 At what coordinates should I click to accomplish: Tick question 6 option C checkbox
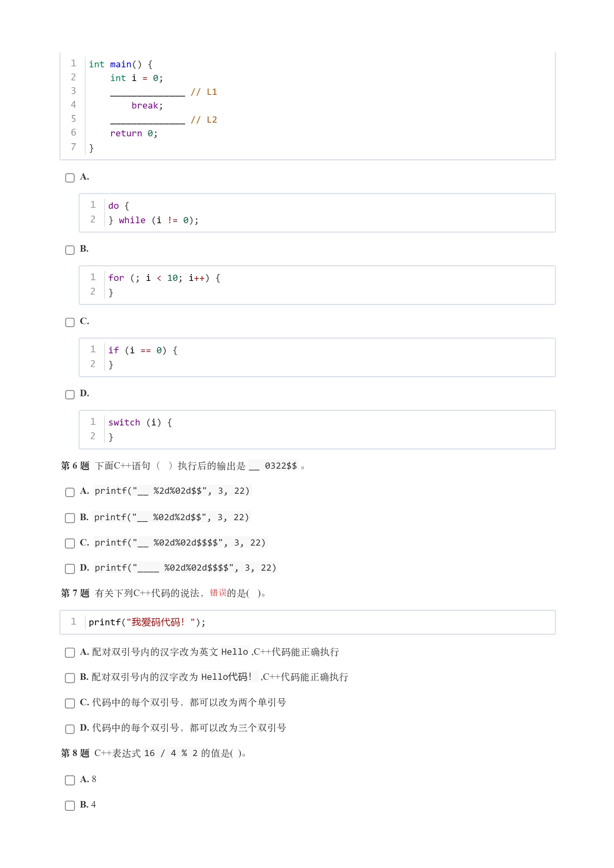coord(70,543)
